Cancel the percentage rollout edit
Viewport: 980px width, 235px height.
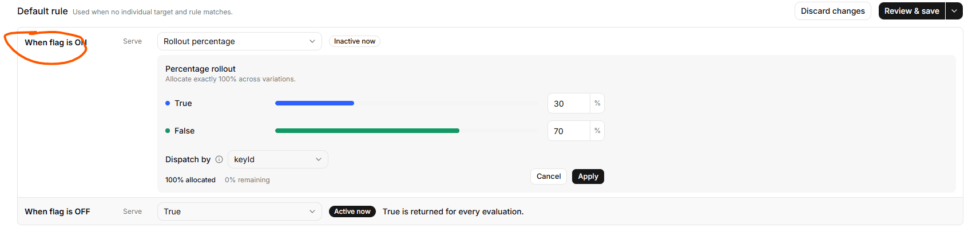tap(549, 177)
